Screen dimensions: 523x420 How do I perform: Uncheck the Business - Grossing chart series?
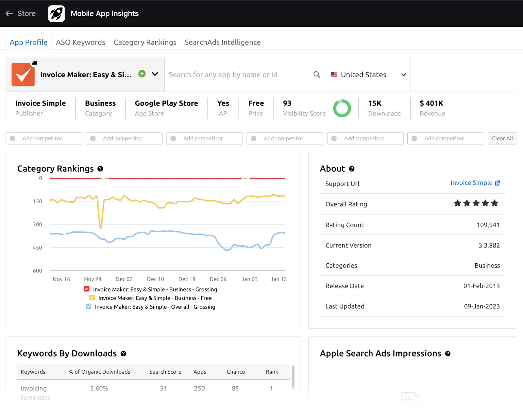[87, 289]
